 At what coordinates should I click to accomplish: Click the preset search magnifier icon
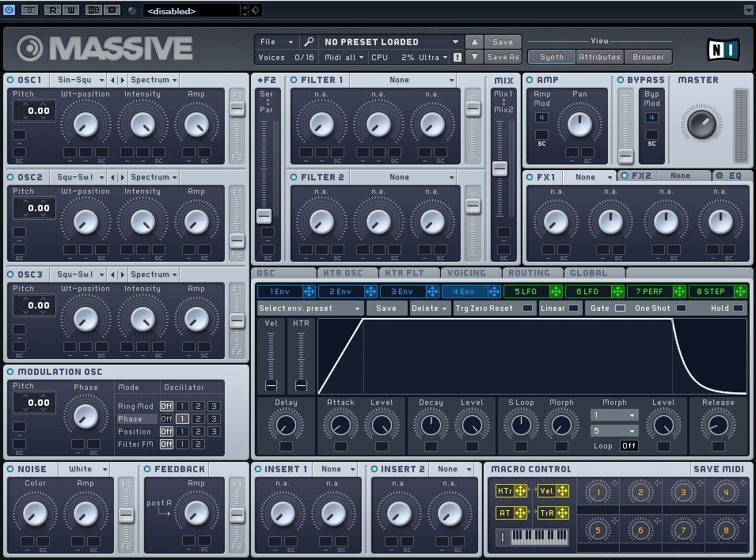point(309,42)
